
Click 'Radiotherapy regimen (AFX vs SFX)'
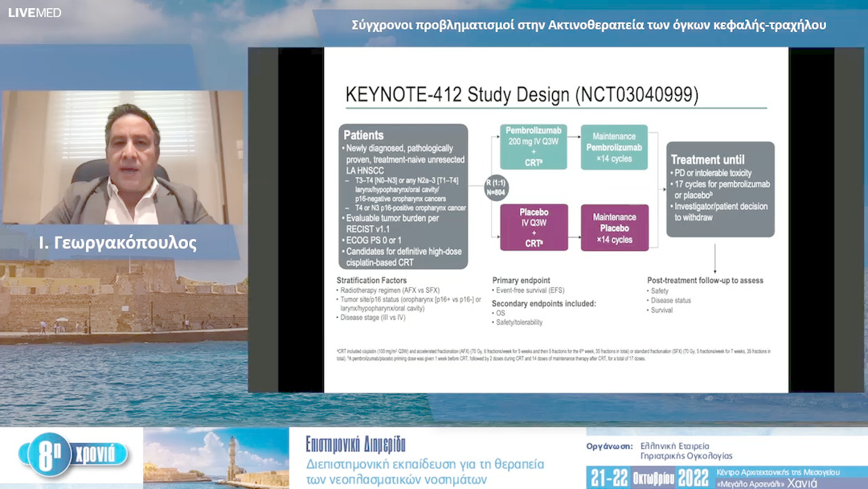[x=388, y=290]
